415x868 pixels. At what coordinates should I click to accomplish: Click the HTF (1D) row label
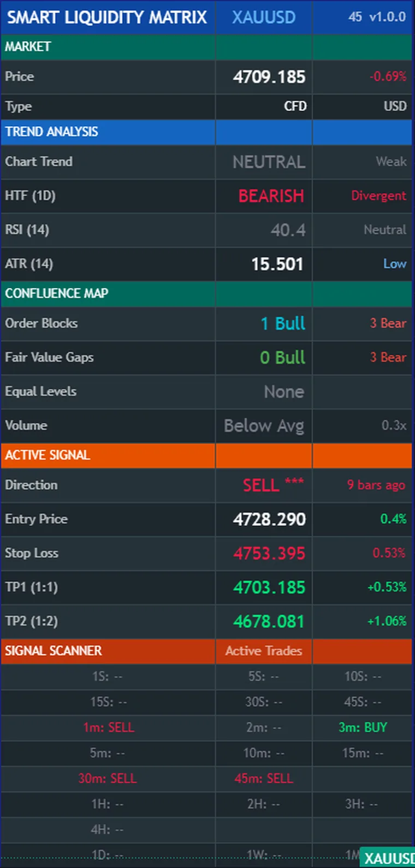pyautogui.click(x=30, y=195)
